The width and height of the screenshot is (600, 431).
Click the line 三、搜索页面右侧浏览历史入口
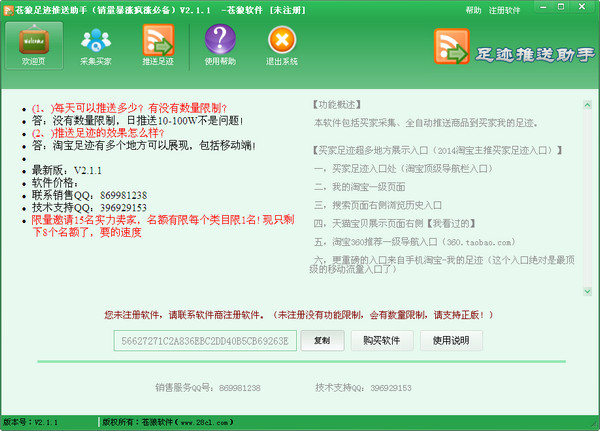(x=378, y=206)
